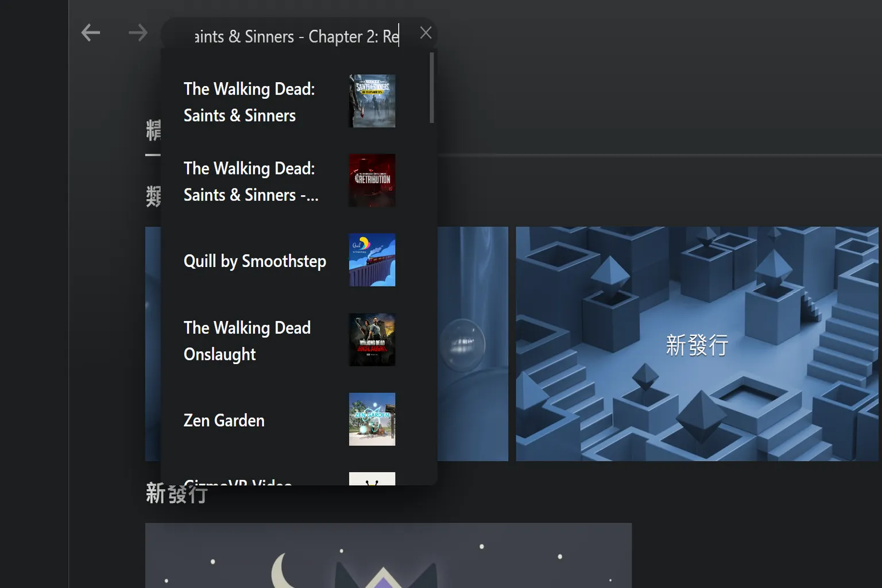The image size is (882, 588).
Task: Focus the search text field
Action: 296,37
